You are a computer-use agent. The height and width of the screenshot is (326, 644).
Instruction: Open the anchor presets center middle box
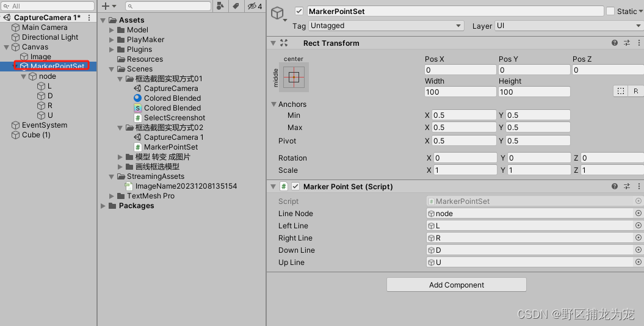[x=294, y=77]
